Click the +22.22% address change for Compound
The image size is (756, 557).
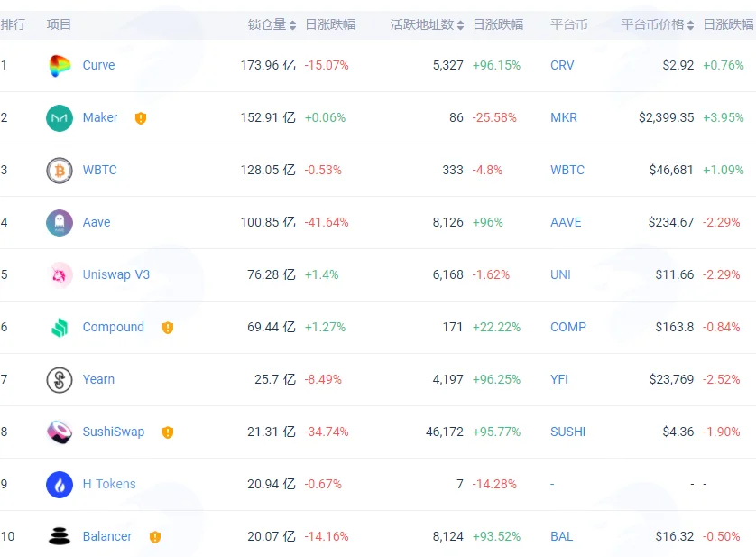click(496, 327)
